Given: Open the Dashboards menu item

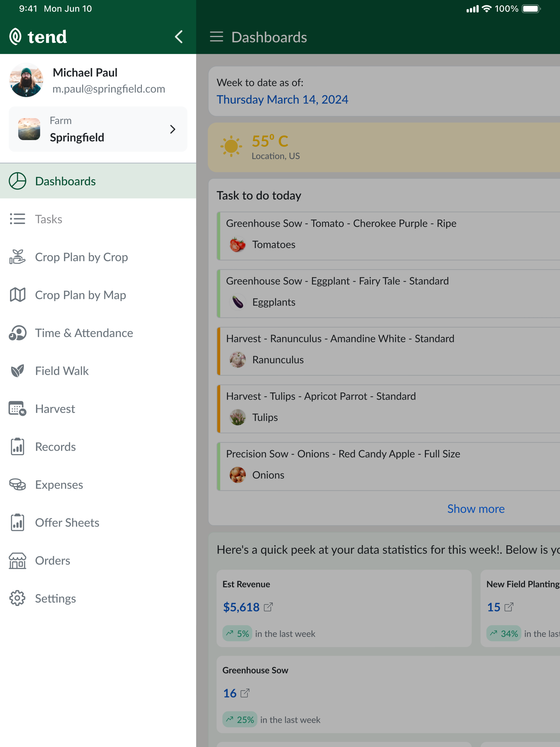Looking at the screenshot, I should coord(98,181).
